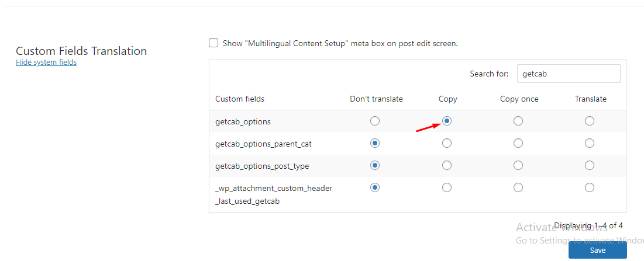This screenshot has height=261, width=644.
Task: Set getcab_options_parent_cat to Copy
Action: (447, 143)
